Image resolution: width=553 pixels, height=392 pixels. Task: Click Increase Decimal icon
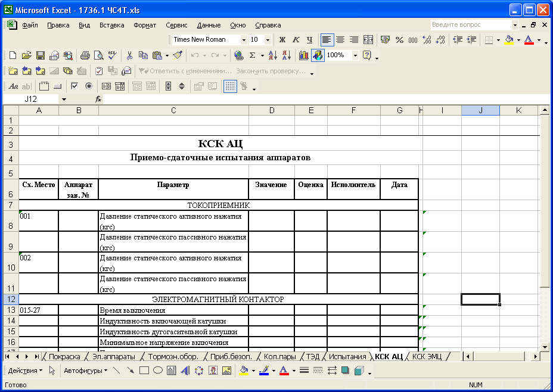point(427,40)
